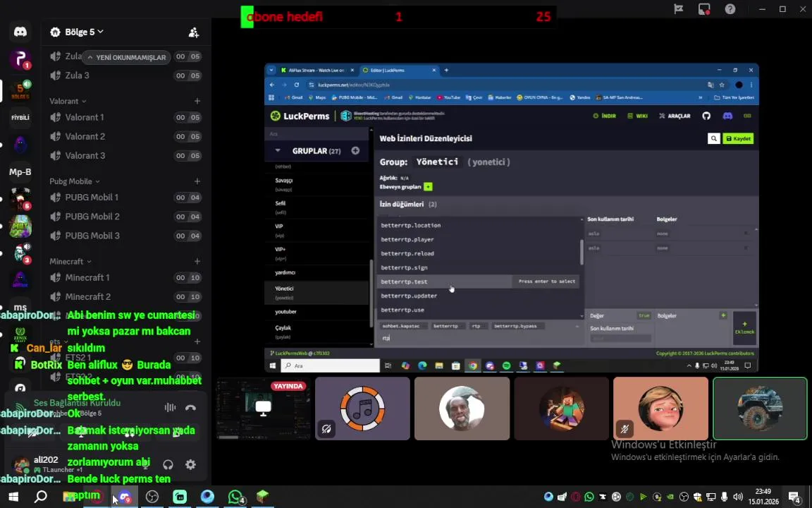Open Opera GX from the taskbar
Image resolution: width=812 pixels, height=508 pixels.
[96, 497]
